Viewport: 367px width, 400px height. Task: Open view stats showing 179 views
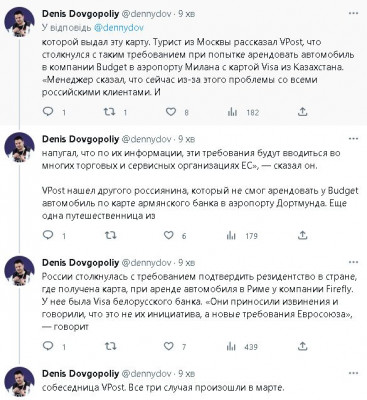tap(231, 236)
